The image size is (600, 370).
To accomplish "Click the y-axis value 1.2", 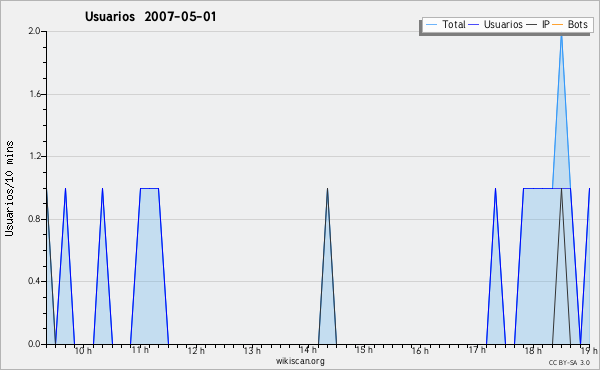I will pyautogui.click(x=34, y=156).
